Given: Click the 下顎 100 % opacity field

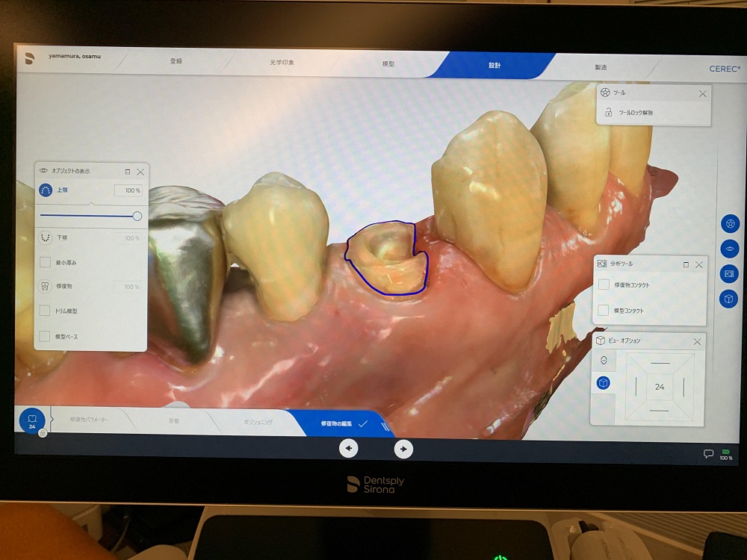Looking at the screenshot, I should (x=128, y=237).
